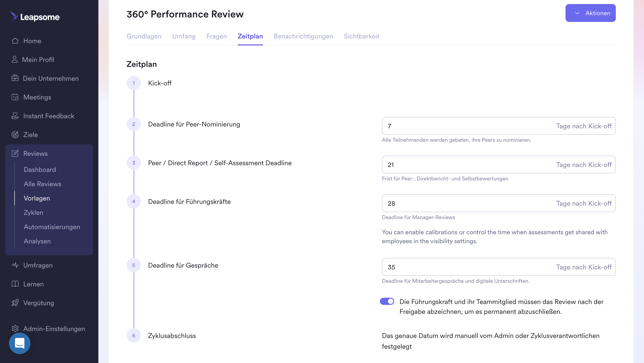Viewport: 644px width, 363px height.
Task: Click the Peer-Nominierung deadline days field
Action: (x=498, y=126)
